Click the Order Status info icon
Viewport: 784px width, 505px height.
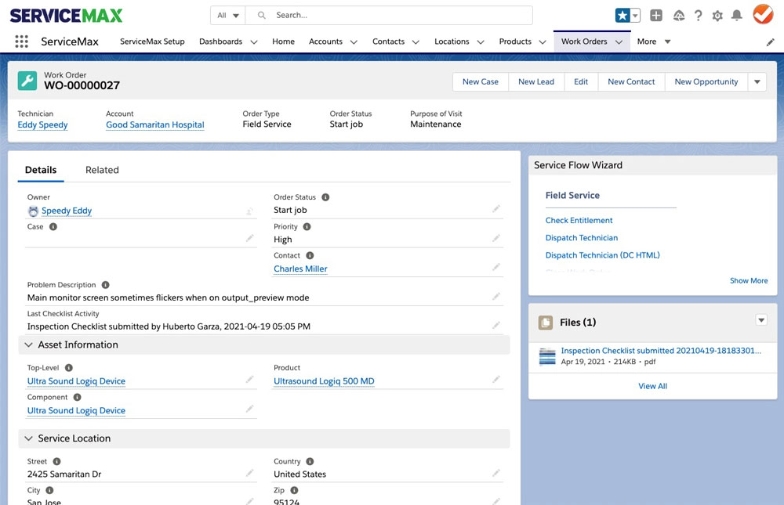[x=326, y=197]
